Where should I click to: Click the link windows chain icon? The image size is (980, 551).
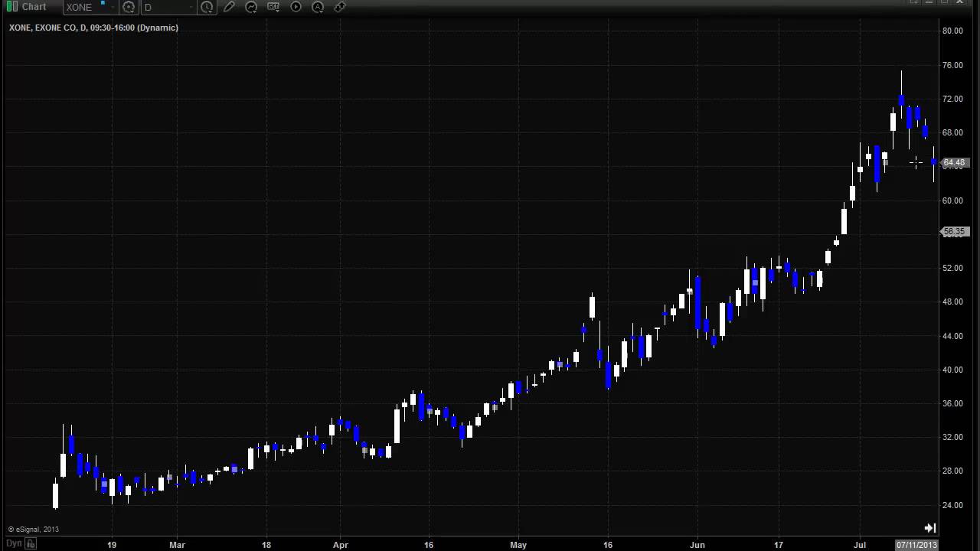(x=340, y=7)
